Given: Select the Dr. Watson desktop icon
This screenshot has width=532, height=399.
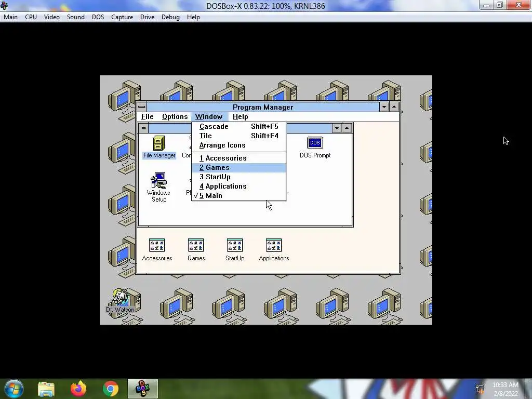Looking at the screenshot, I should [x=120, y=300].
